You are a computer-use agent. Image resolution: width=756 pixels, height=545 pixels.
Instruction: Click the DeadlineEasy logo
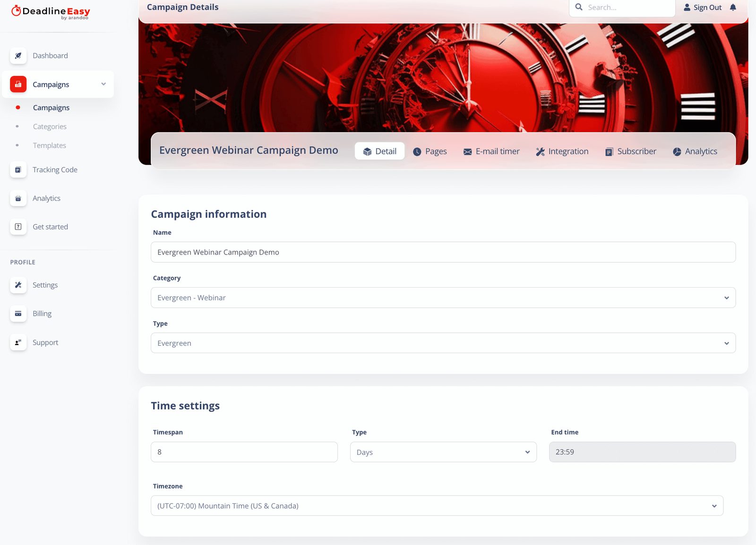(51, 12)
